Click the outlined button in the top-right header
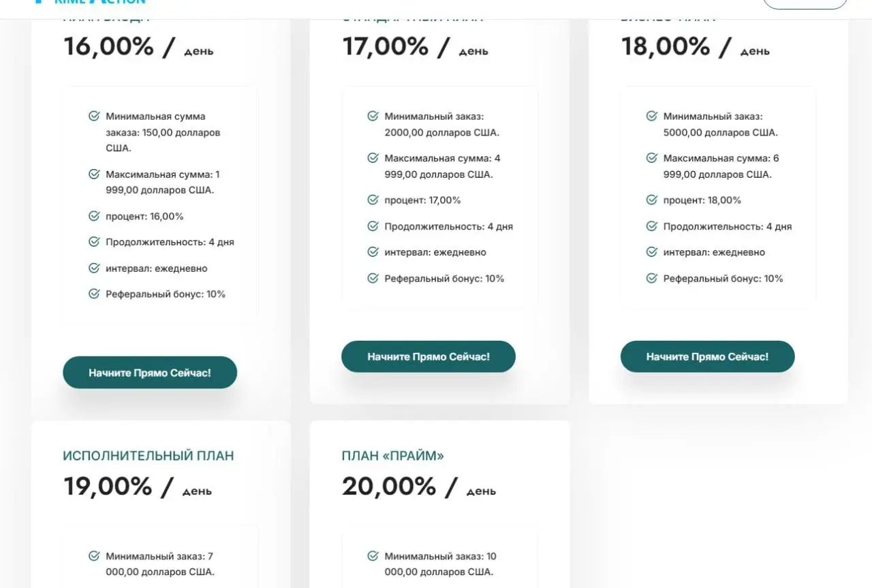Screen dimensions: 872x588 805,3
